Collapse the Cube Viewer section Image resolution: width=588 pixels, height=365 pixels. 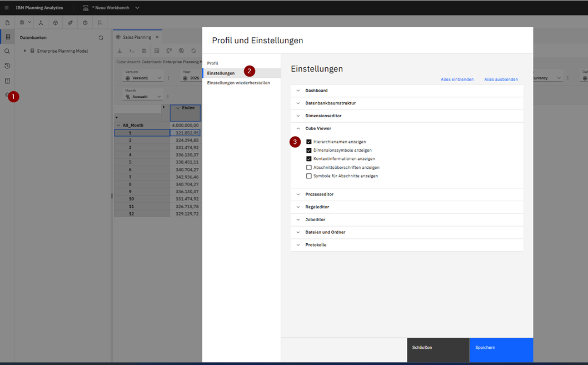[318, 128]
